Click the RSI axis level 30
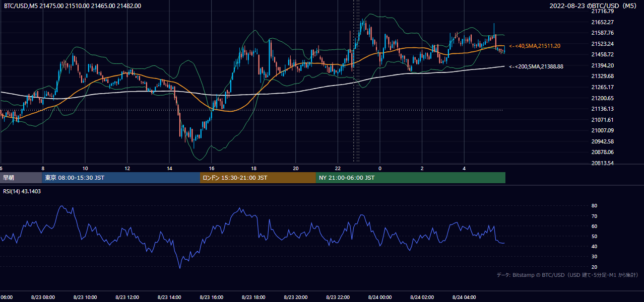644x302 pixels. coord(595,257)
